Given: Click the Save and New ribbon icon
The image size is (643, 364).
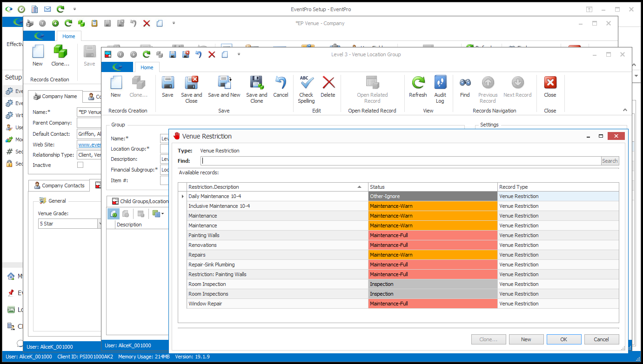Looking at the screenshot, I should (224, 83).
